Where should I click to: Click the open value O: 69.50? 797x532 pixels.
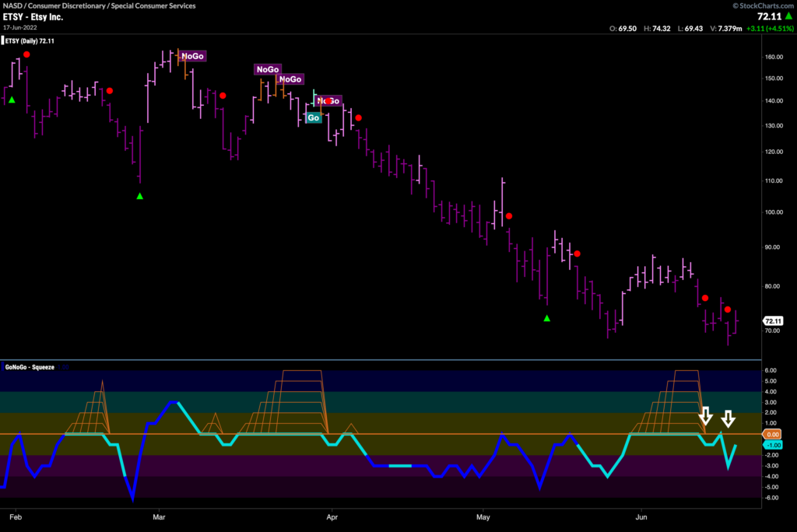[x=623, y=29]
